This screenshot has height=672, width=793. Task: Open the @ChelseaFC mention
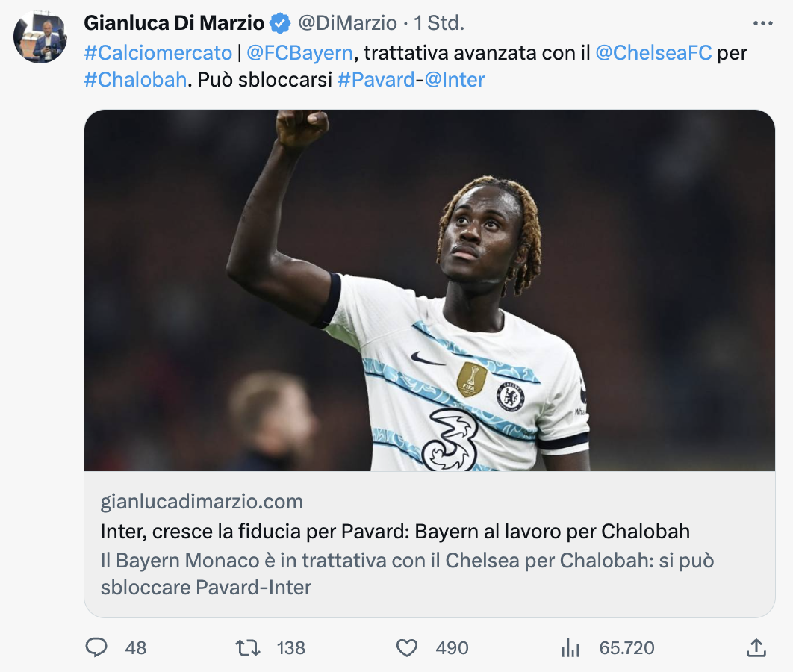click(x=653, y=52)
